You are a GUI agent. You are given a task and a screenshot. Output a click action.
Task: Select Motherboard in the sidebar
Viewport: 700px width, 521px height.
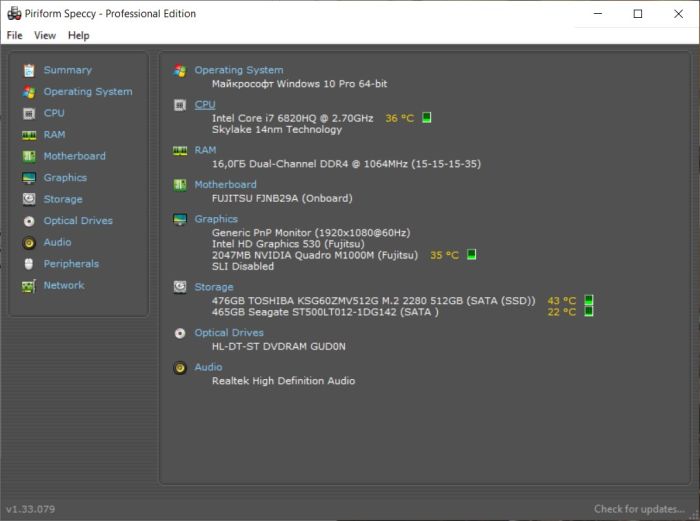[75, 156]
